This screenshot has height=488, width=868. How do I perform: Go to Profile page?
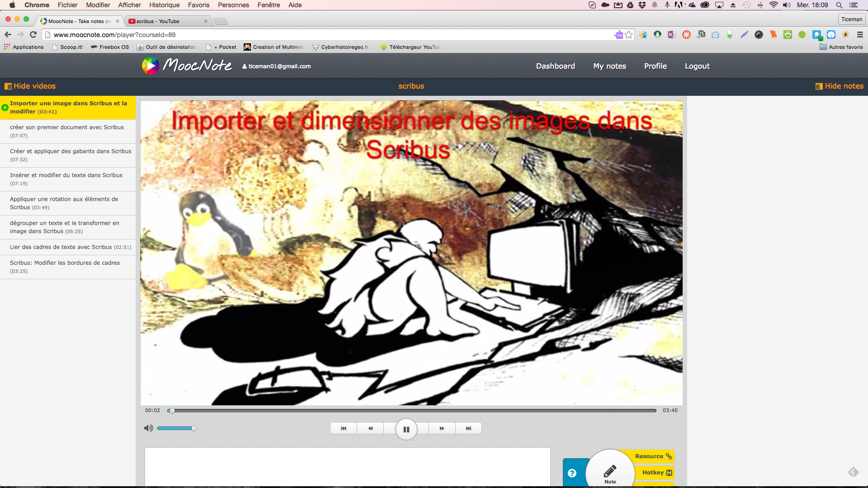coord(655,66)
